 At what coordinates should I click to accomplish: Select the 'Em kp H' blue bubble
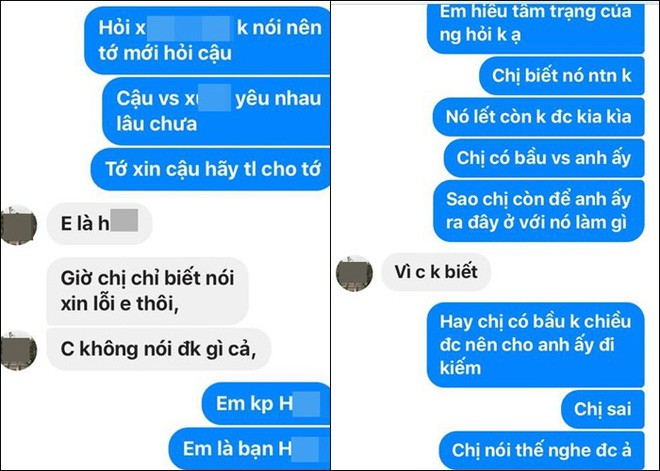pos(266,403)
